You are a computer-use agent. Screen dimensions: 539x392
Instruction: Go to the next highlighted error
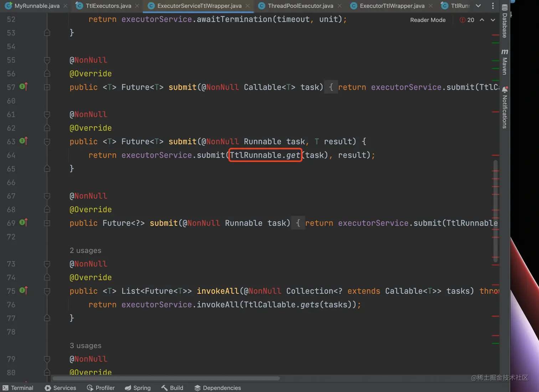pyautogui.click(x=493, y=20)
